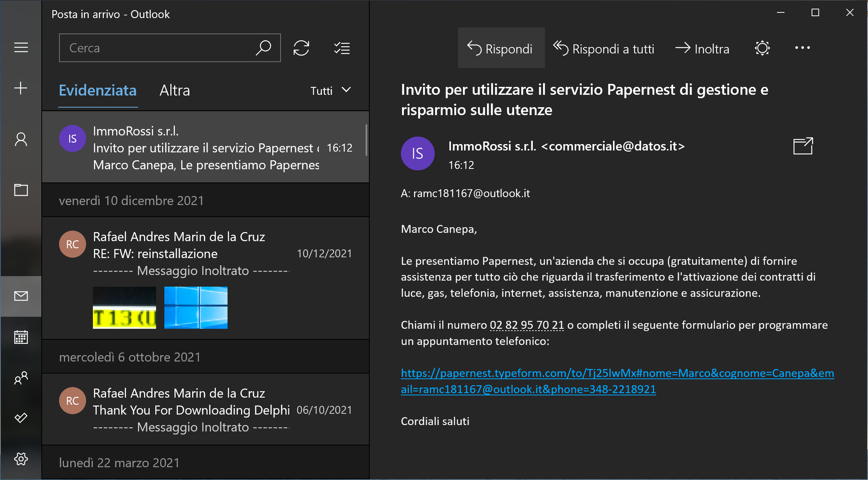The image size is (868, 480).
Task: Toggle light mode sun icon
Action: pos(762,48)
